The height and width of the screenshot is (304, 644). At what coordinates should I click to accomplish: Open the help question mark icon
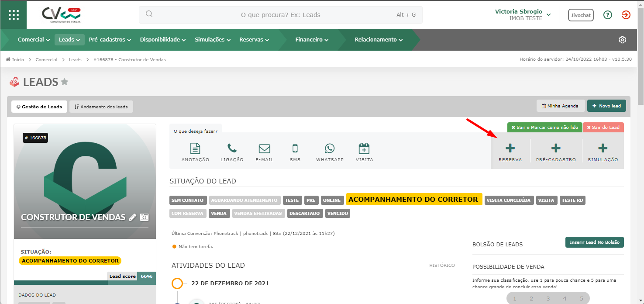click(608, 15)
